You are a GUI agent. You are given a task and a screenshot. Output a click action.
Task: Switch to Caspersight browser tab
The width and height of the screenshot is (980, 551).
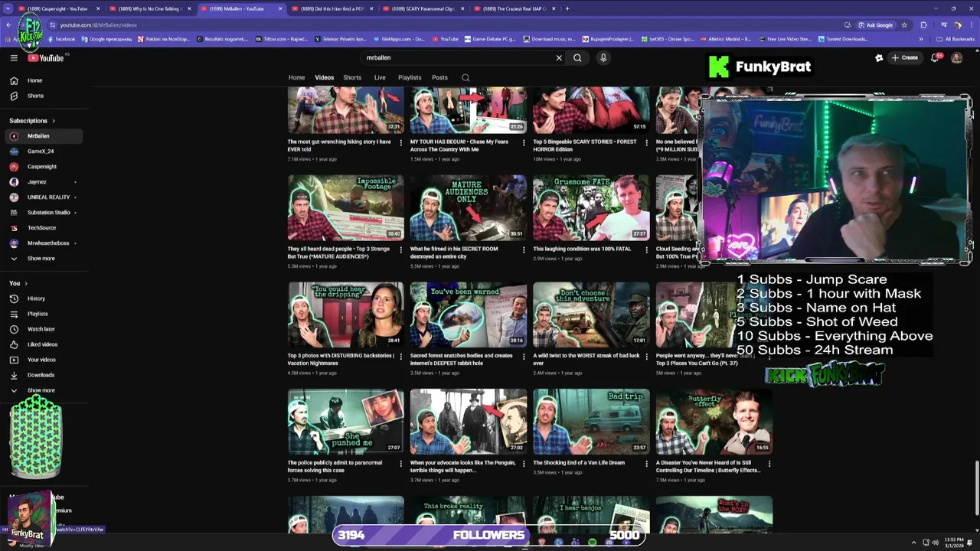(58, 8)
